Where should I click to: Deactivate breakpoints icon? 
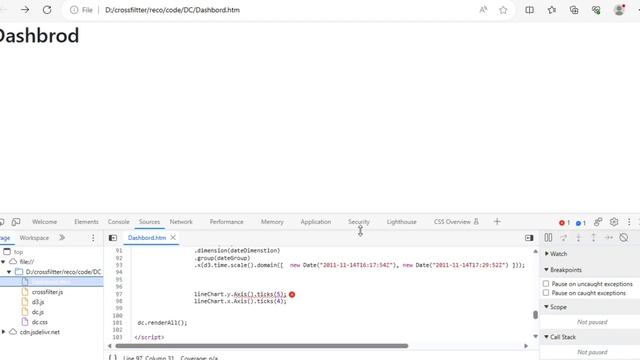point(624,237)
